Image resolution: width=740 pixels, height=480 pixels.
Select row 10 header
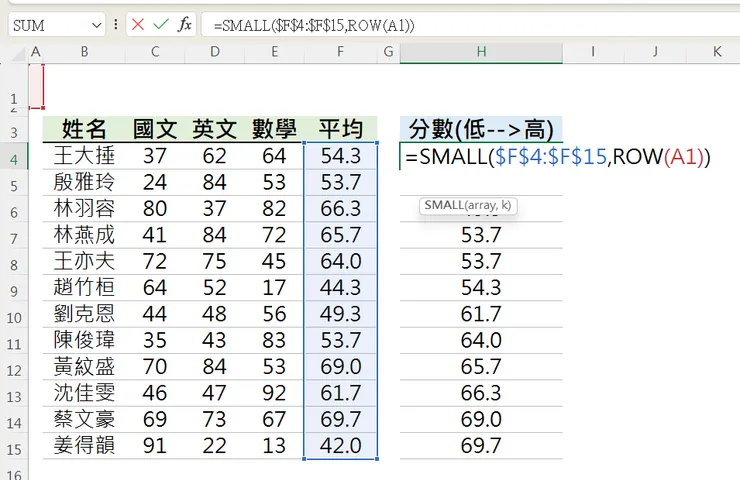(x=14, y=314)
